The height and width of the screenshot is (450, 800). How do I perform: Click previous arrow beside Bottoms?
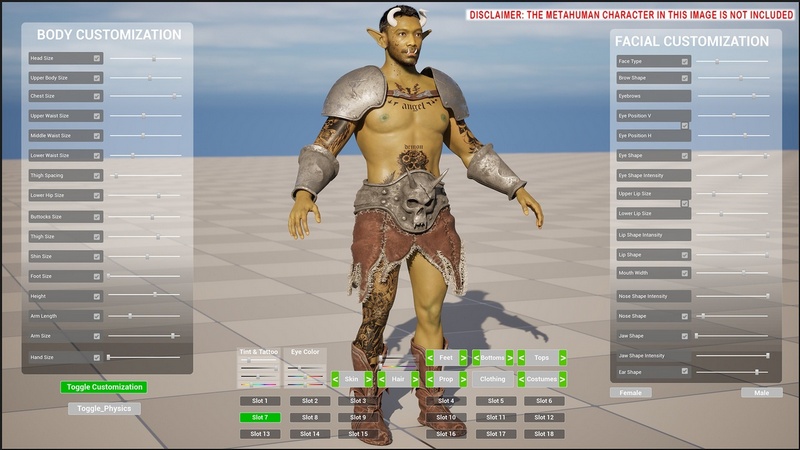click(x=476, y=357)
